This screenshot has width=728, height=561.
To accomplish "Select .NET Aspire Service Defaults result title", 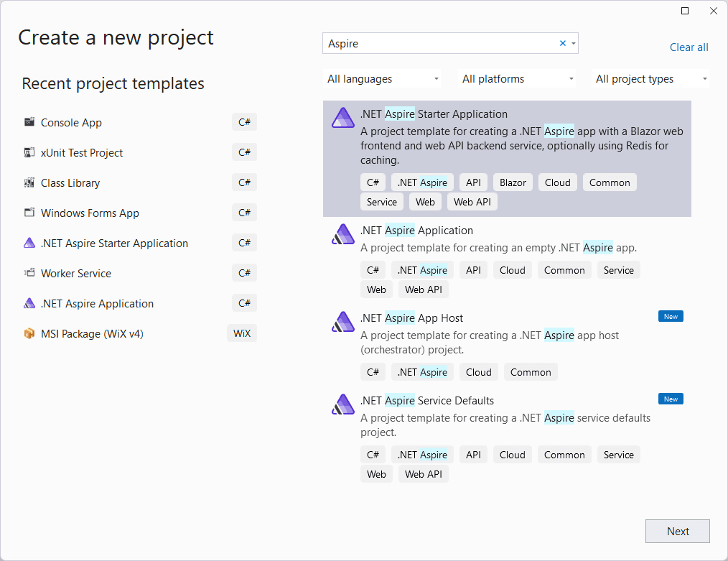I will click(427, 401).
